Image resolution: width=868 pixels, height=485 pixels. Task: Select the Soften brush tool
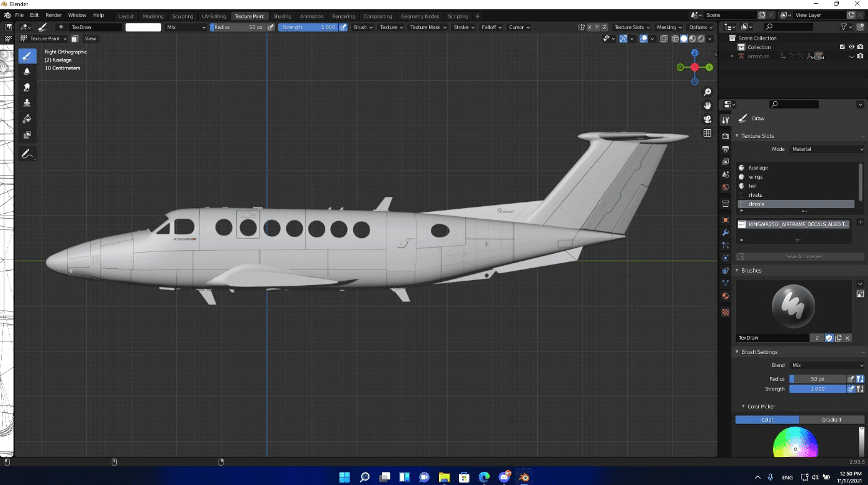27,72
